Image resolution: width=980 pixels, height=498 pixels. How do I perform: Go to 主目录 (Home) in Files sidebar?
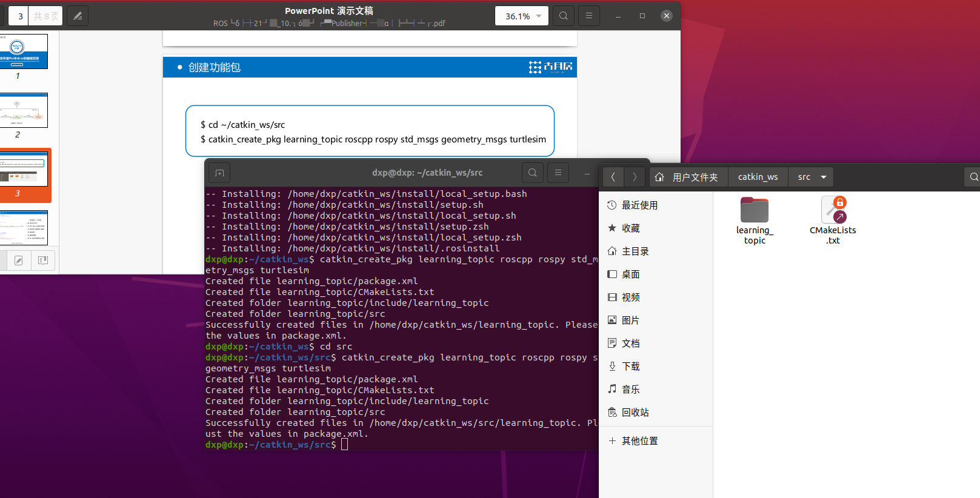click(656, 251)
